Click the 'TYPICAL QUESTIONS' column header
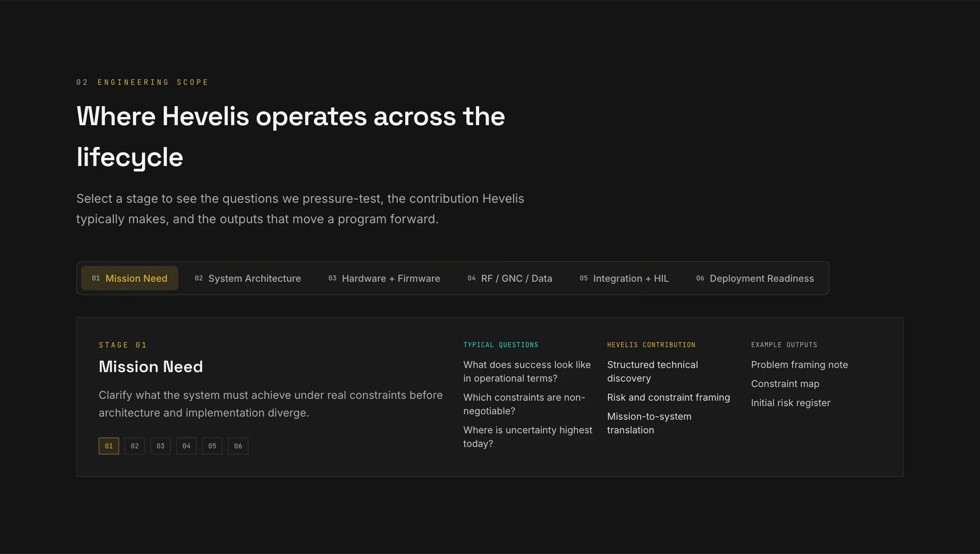The width and height of the screenshot is (980, 554). coord(501,345)
